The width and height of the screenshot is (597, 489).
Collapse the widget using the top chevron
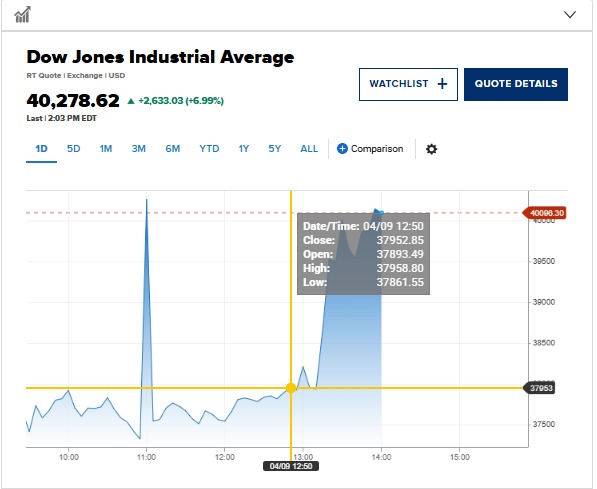pyautogui.click(x=570, y=14)
